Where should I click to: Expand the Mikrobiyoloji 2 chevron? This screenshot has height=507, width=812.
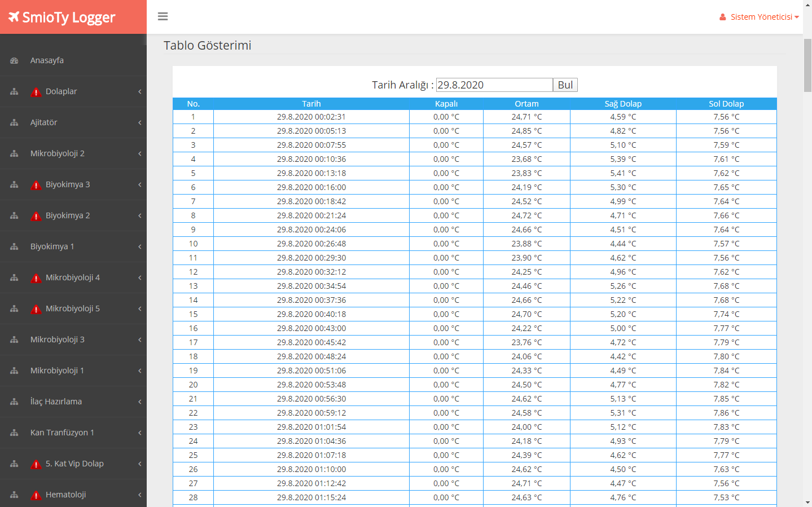click(x=139, y=153)
